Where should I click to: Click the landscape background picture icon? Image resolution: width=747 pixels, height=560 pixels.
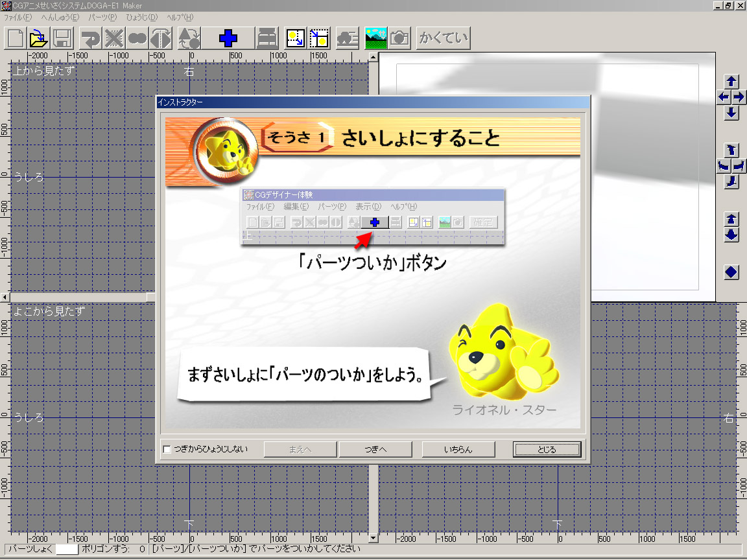click(x=375, y=38)
